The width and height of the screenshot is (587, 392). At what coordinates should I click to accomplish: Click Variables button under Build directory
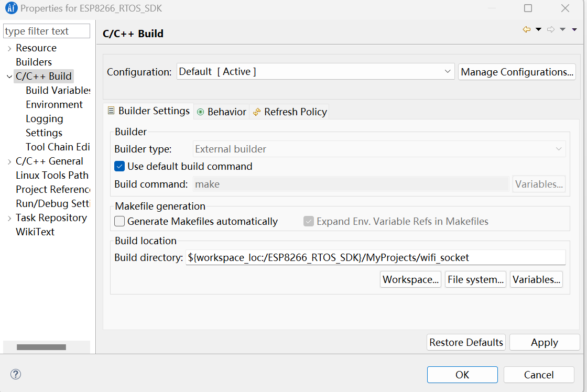click(x=537, y=280)
